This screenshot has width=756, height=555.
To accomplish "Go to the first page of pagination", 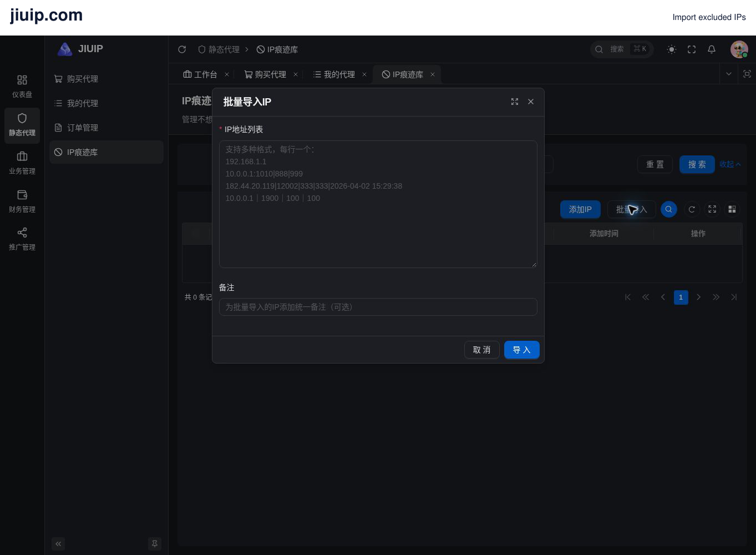I will pos(628,297).
